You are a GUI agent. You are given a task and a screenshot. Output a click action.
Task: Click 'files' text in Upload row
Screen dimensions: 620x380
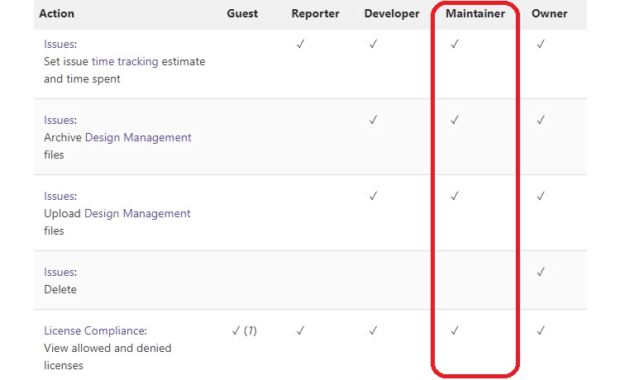[54, 231]
